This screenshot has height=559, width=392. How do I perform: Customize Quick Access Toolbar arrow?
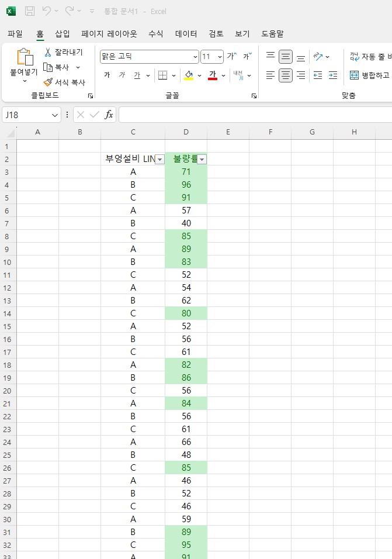(x=92, y=12)
